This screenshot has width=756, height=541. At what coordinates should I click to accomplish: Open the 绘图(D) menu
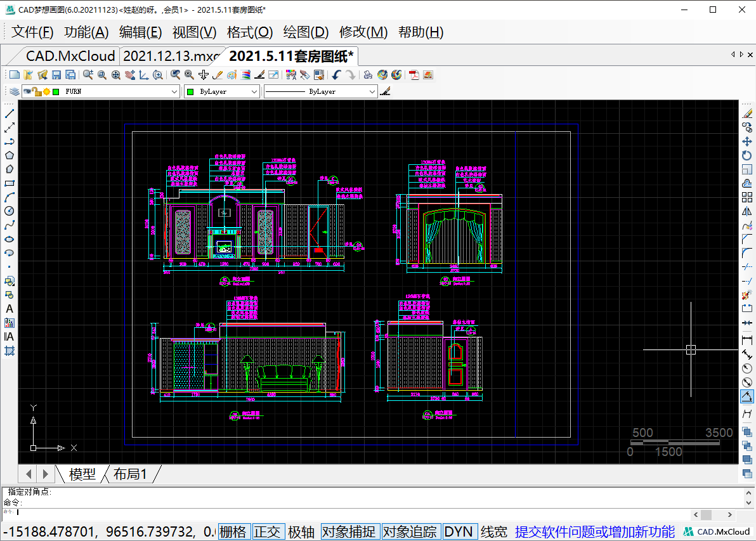pos(306,32)
